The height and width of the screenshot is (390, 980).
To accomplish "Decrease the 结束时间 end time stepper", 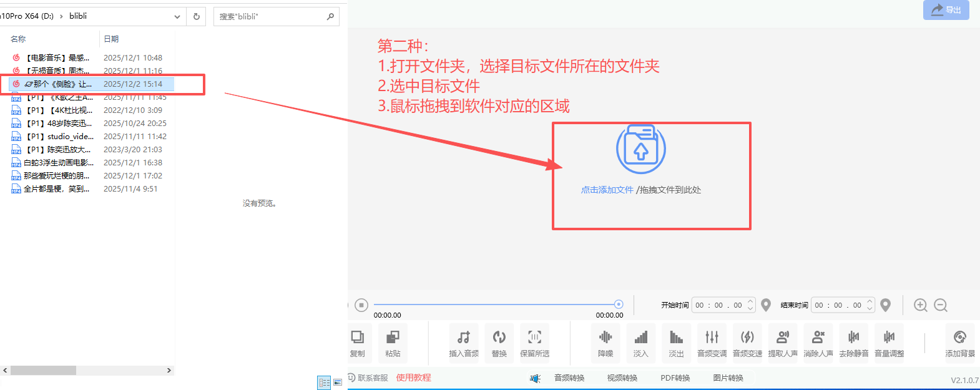I will click(x=870, y=309).
